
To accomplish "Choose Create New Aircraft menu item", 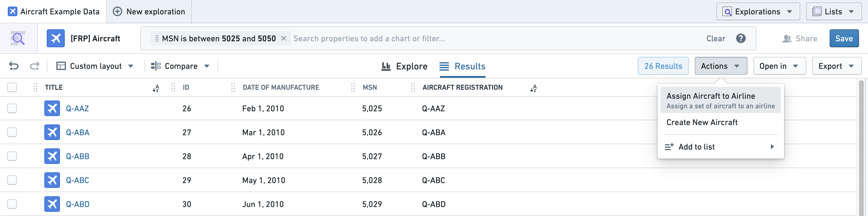I will click(721, 122).
